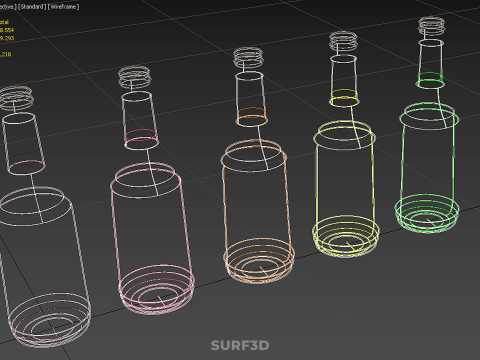Click the statistics value ending in .293
Image resolution: width=480 pixels, height=360 pixels.
point(7,38)
